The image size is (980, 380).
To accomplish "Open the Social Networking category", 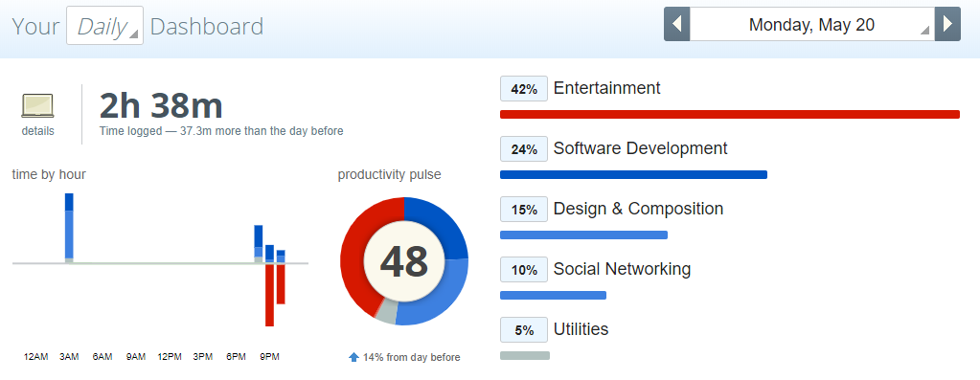I will click(x=622, y=269).
